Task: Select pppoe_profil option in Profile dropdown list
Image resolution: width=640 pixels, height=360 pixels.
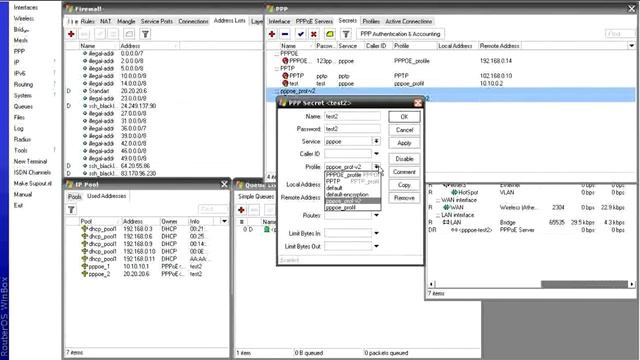Action: pos(353,207)
